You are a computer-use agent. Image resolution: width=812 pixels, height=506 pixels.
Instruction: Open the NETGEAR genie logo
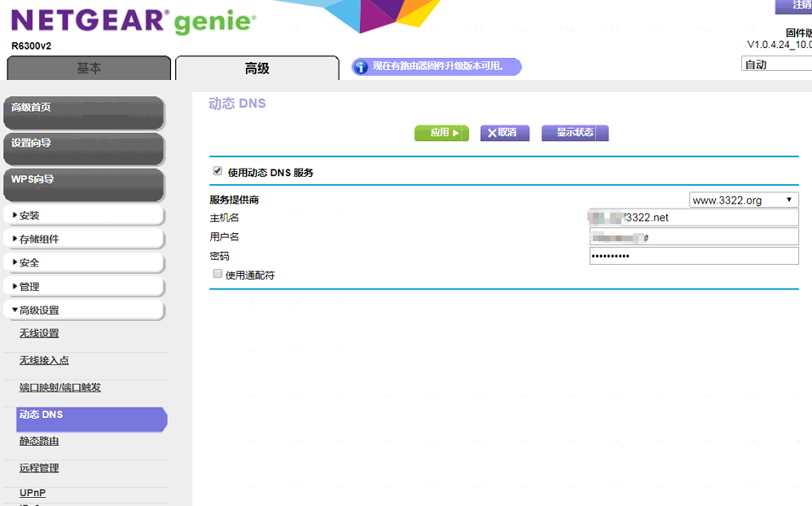tap(134, 21)
